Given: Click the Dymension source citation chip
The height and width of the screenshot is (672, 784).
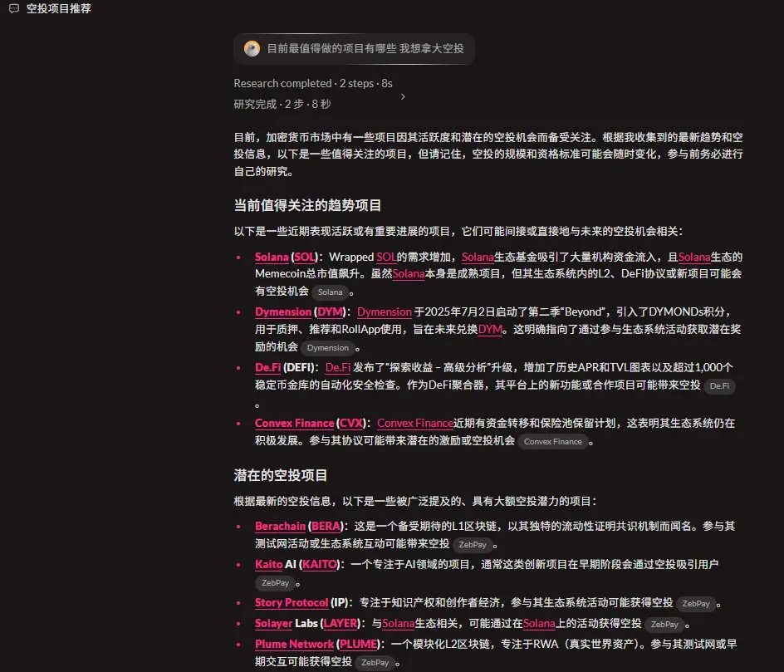Looking at the screenshot, I should [x=327, y=348].
